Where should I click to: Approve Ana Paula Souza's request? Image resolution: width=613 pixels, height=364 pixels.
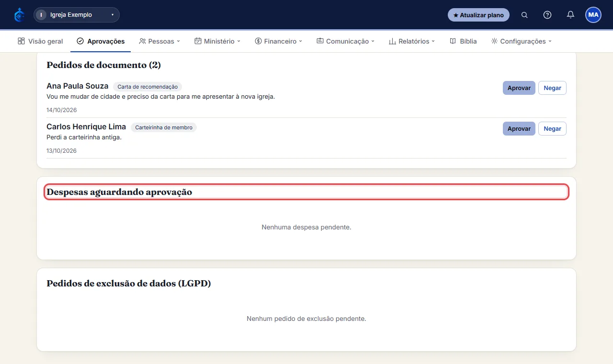(519, 88)
